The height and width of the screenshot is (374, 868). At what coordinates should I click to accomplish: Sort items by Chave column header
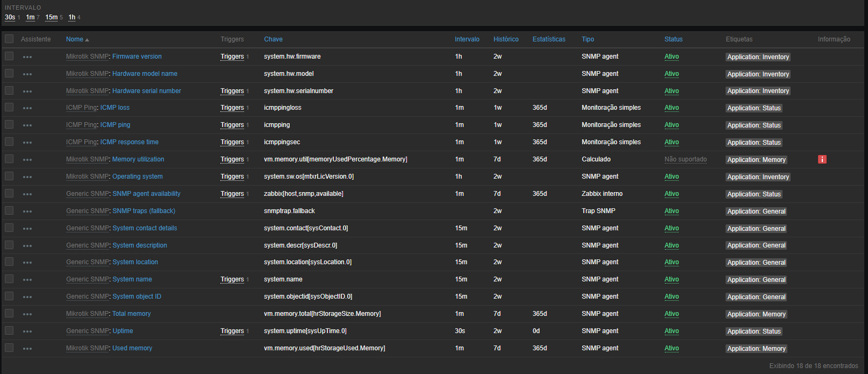pyautogui.click(x=273, y=39)
